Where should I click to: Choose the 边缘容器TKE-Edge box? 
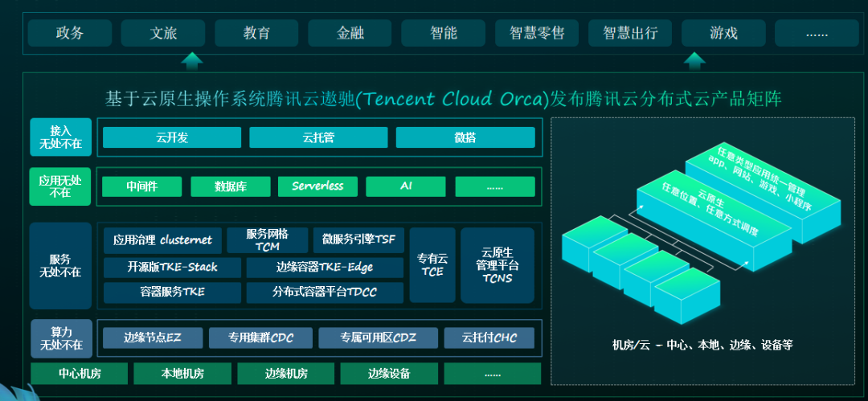pyautogui.click(x=325, y=268)
